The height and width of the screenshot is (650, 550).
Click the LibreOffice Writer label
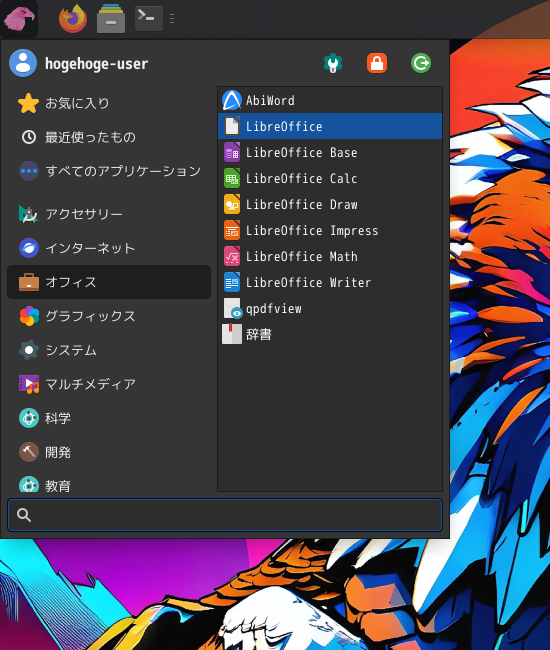308,283
